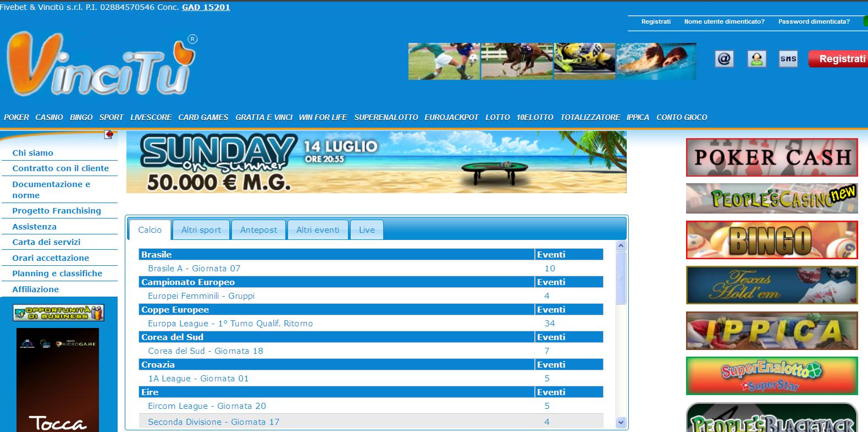
Task: Open the football sport image
Action: (444, 61)
